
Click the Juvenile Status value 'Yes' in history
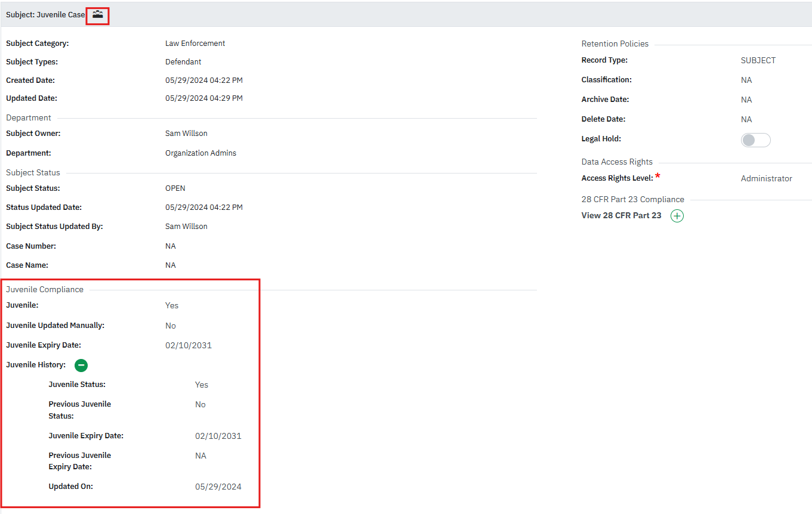point(202,385)
